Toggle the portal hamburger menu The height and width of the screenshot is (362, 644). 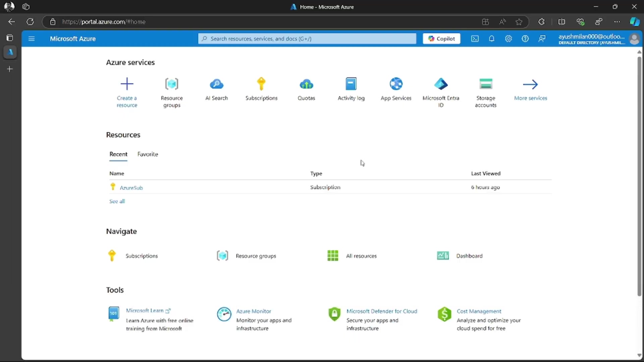click(32, 39)
